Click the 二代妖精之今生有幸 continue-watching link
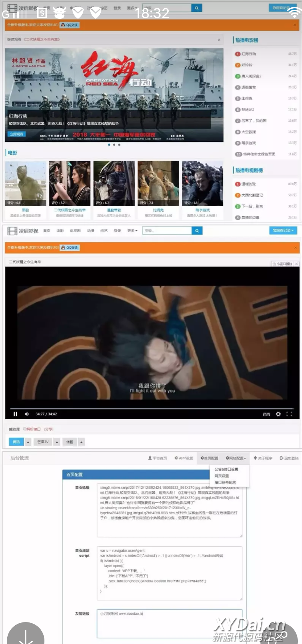302x644 pixels. pyautogui.click(x=42, y=40)
